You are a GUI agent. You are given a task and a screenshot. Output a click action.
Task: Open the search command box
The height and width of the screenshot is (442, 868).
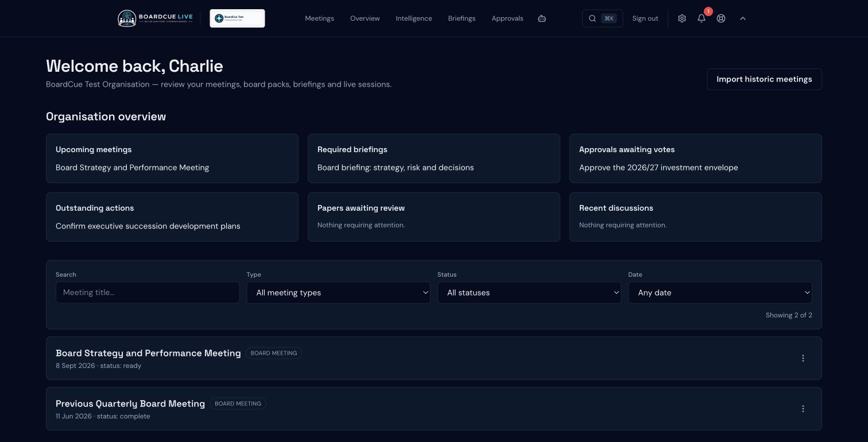[x=602, y=18]
